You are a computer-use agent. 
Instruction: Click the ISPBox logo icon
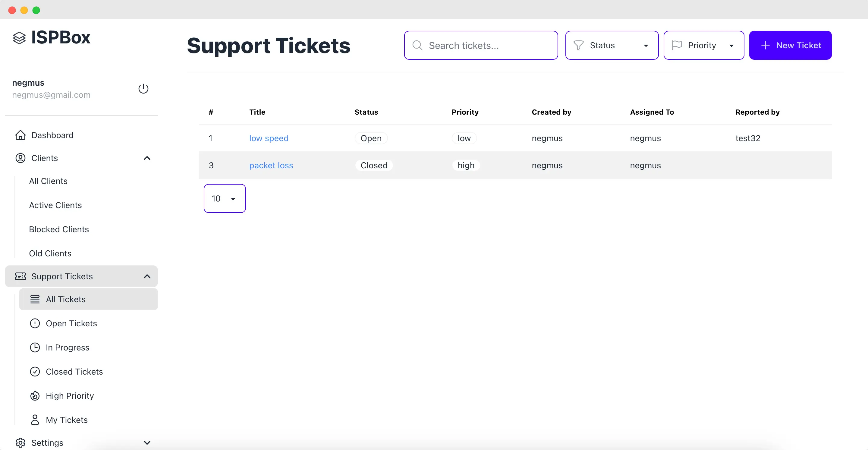pyautogui.click(x=19, y=37)
